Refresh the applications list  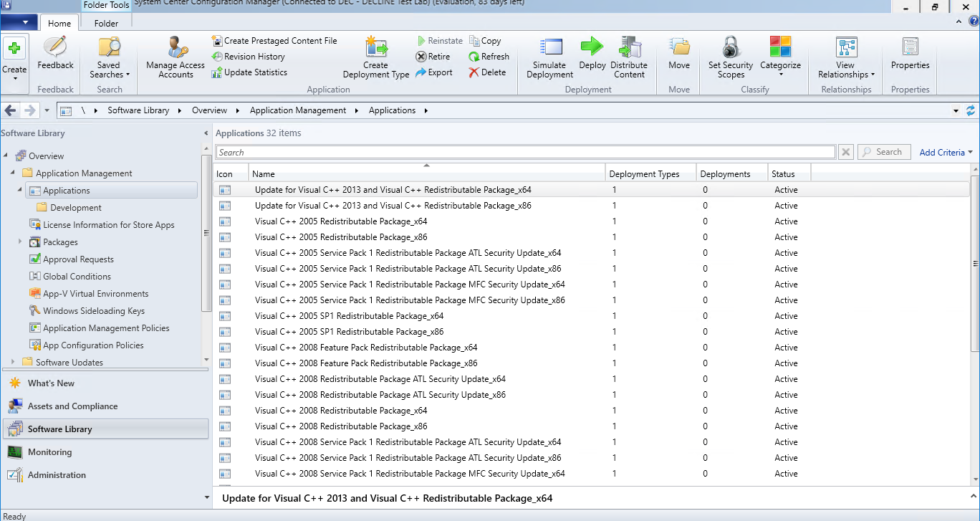tap(489, 57)
